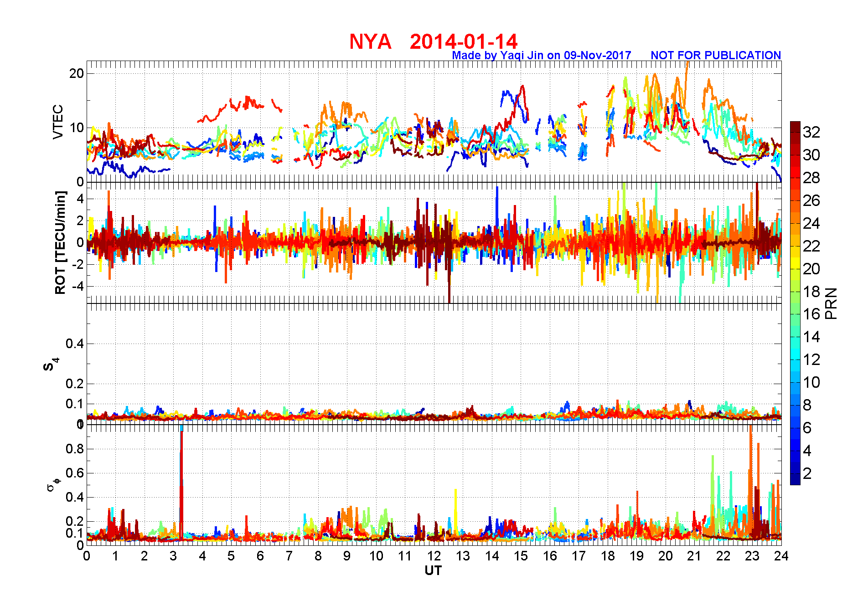Click colorbar tick label 8
The width and height of the screenshot is (868, 606).
807,405
